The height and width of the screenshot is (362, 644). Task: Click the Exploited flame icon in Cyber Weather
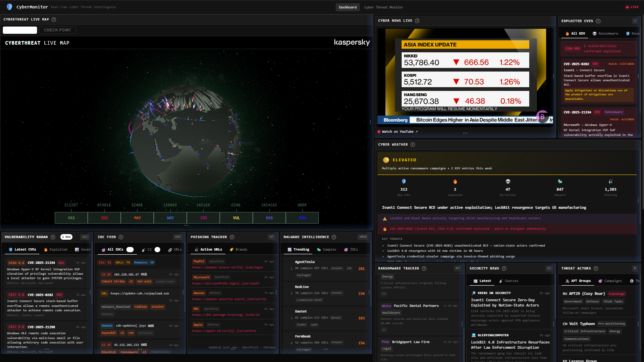(x=455, y=181)
